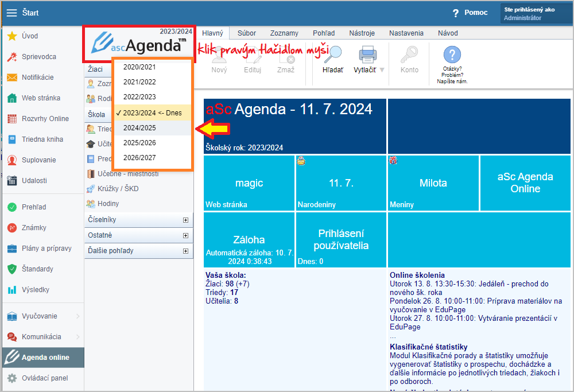Viewport: 574px width, 392px height.
Task: Click the Prehľad green check icon
Action: pyautogui.click(x=12, y=207)
